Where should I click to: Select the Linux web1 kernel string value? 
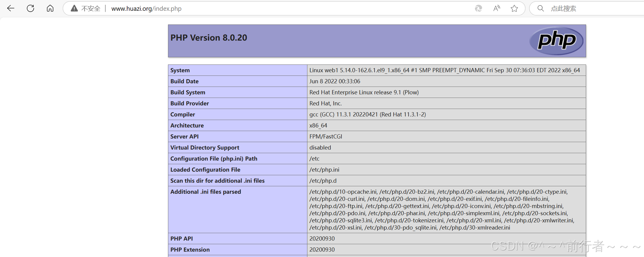(x=445, y=70)
